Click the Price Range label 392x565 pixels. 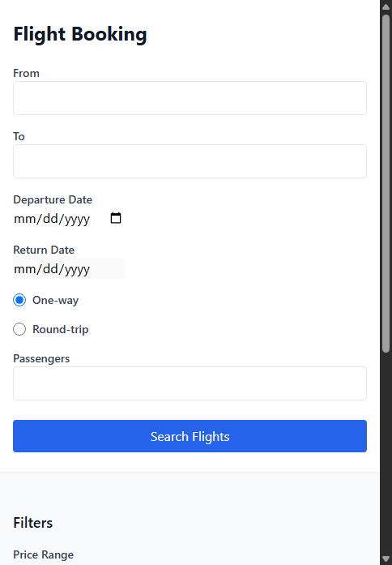pyautogui.click(x=43, y=554)
